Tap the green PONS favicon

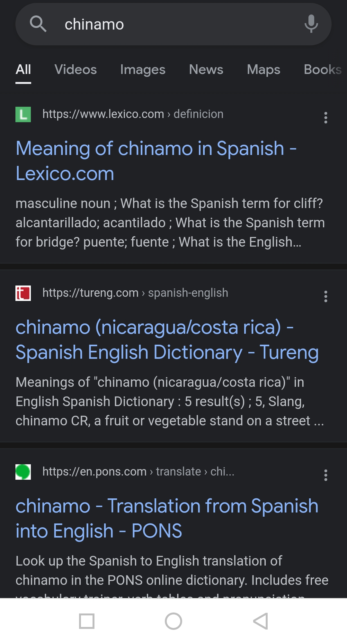pyautogui.click(x=23, y=472)
